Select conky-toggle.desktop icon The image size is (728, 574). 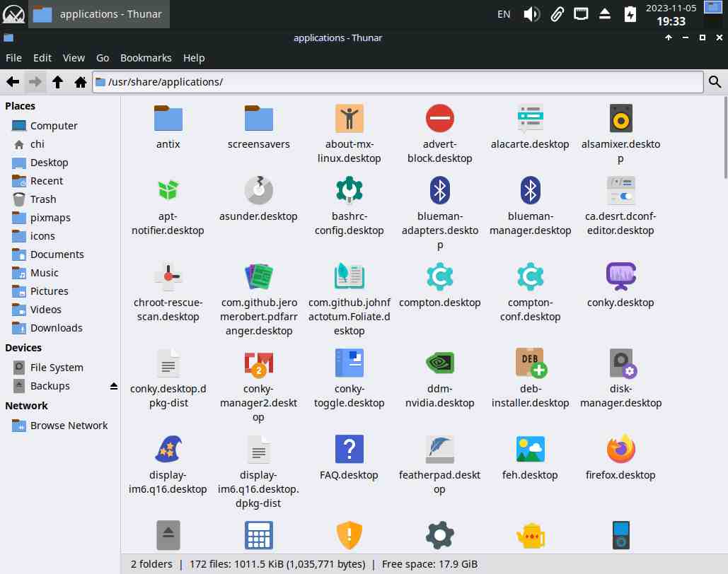tap(349, 363)
